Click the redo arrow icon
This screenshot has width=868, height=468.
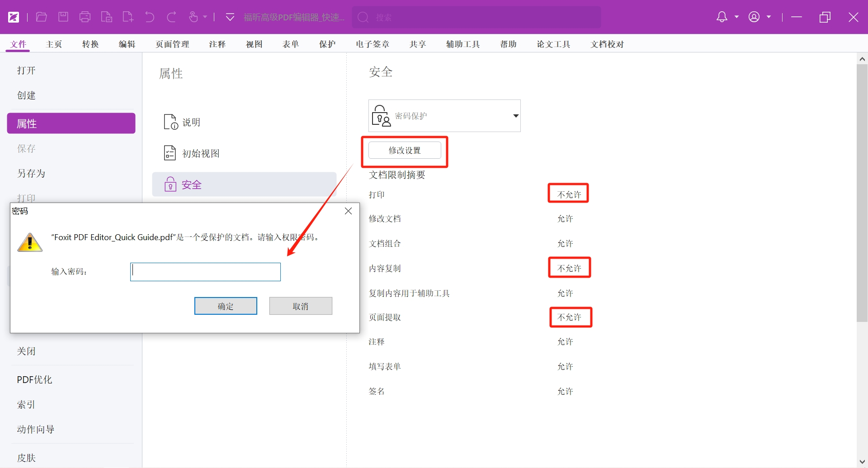pos(171,17)
